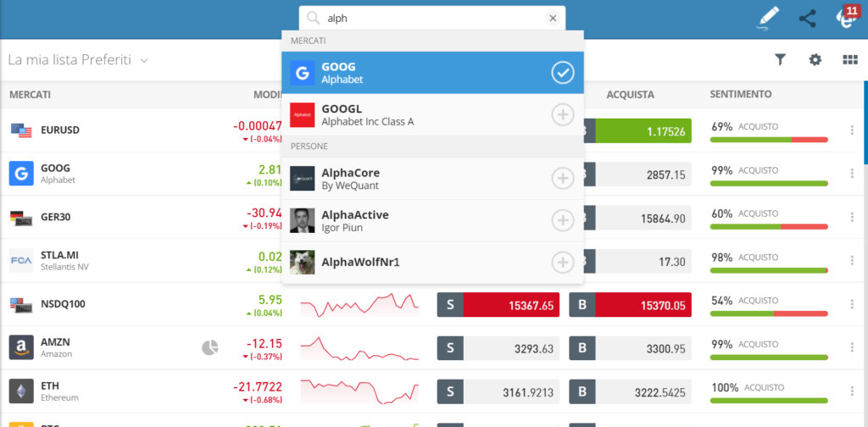The image size is (868, 427).
Task: Click pie chart icon in AMZN row
Action: click(210, 347)
